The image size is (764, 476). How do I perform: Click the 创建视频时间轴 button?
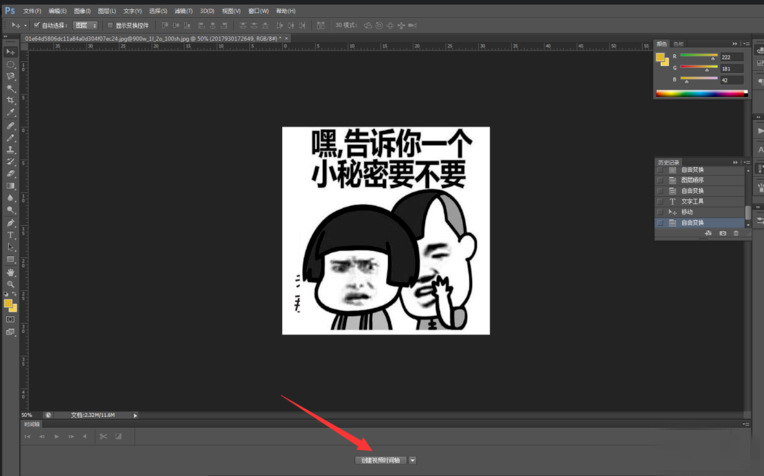pyautogui.click(x=380, y=460)
